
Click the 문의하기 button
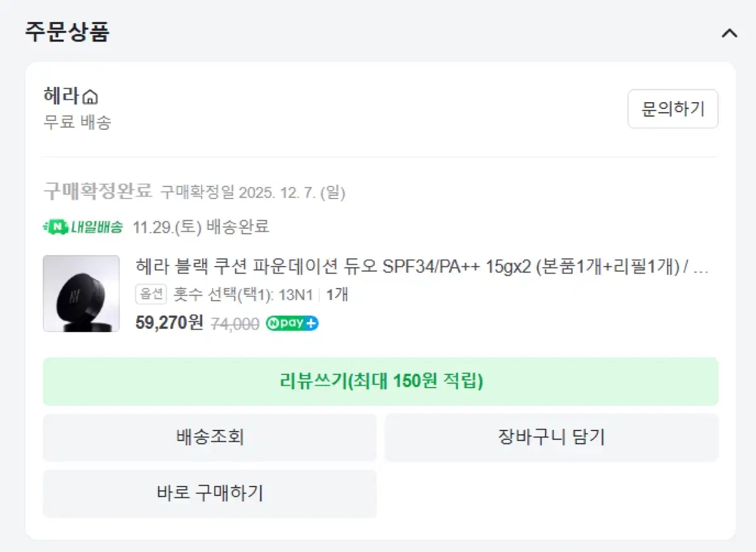pyautogui.click(x=673, y=109)
